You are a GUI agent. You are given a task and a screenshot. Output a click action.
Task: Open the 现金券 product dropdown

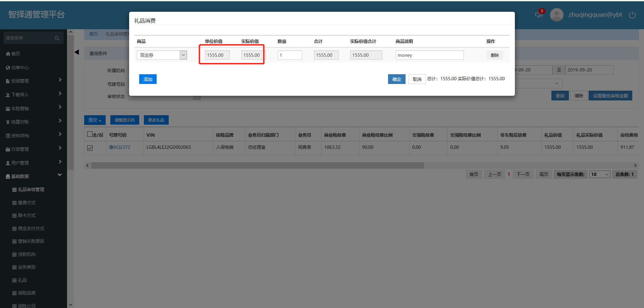(162, 55)
